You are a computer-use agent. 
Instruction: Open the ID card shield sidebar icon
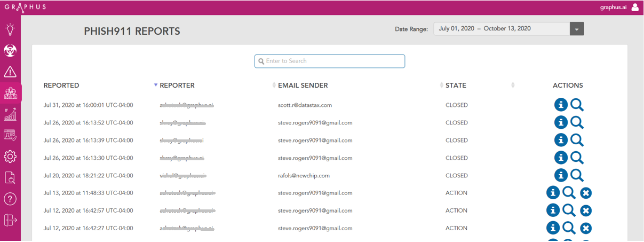[x=10, y=135]
